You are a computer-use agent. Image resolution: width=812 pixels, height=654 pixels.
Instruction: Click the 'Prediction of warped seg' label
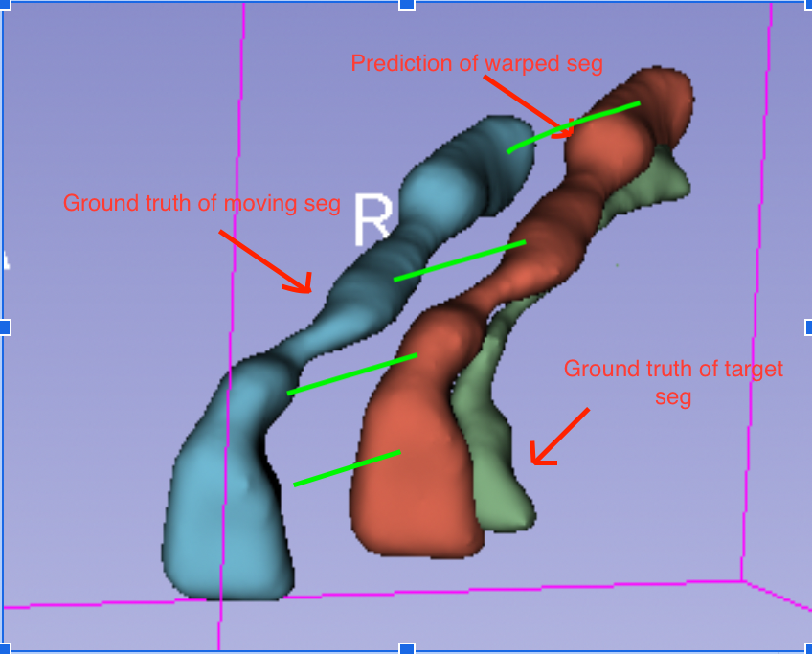[477, 64]
